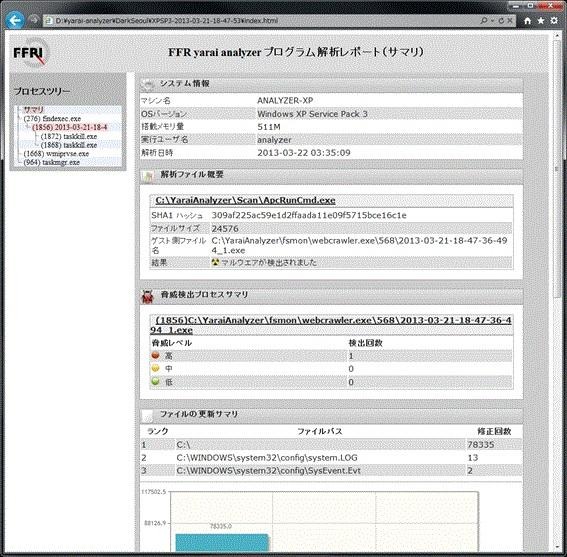Image resolution: width=567 pixels, height=557 pixels.
Task: Select (1856) 2013-03-21-18-4 tree item
Action: tap(69, 127)
